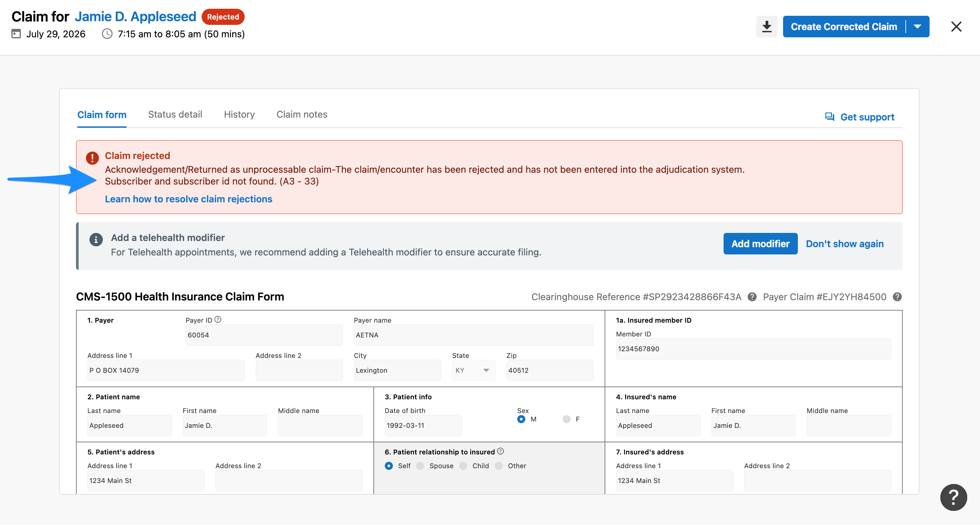
Task: View the Claim notes tab
Action: [x=302, y=115]
